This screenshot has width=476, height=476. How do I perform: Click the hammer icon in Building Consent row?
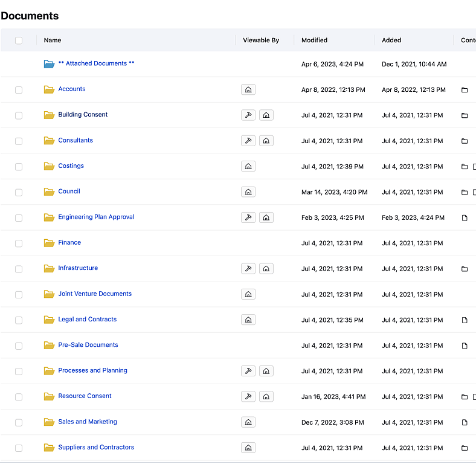248,115
